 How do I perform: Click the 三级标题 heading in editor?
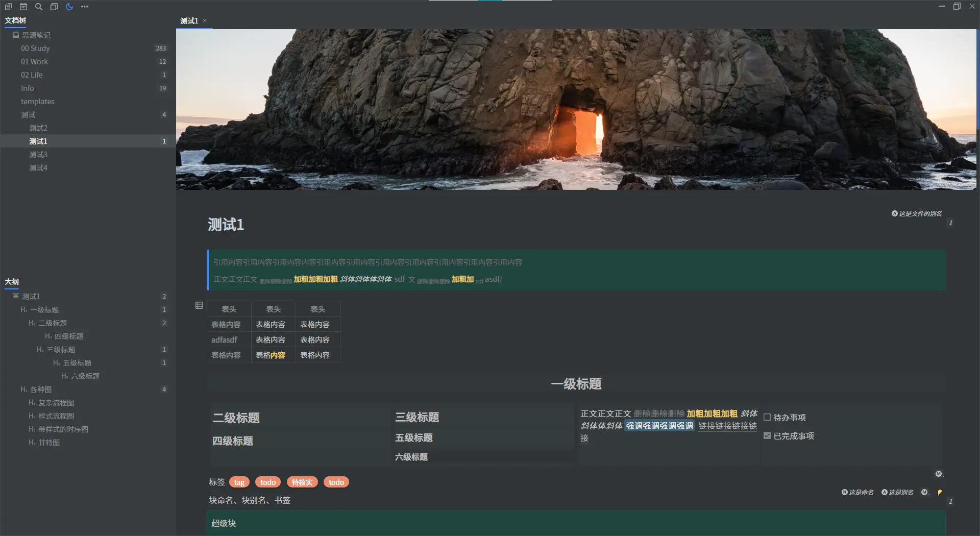417,417
